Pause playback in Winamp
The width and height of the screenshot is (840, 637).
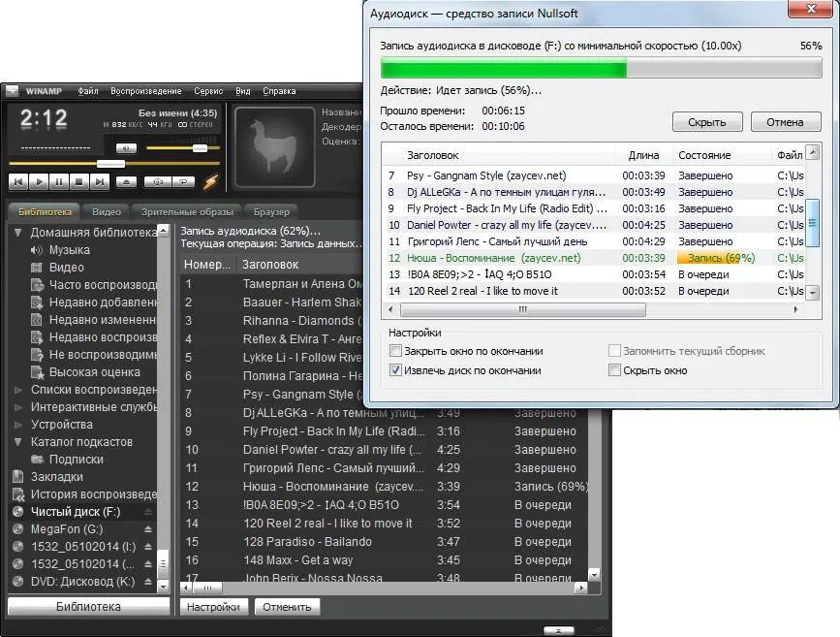59,182
